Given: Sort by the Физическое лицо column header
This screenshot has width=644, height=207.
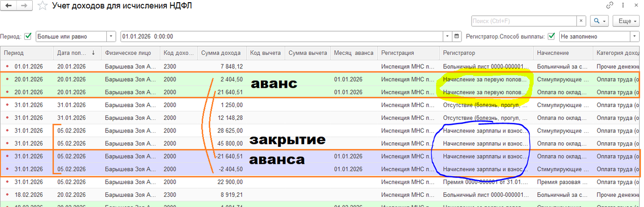Looking at the screenshot, I should (x=131, y=53).
